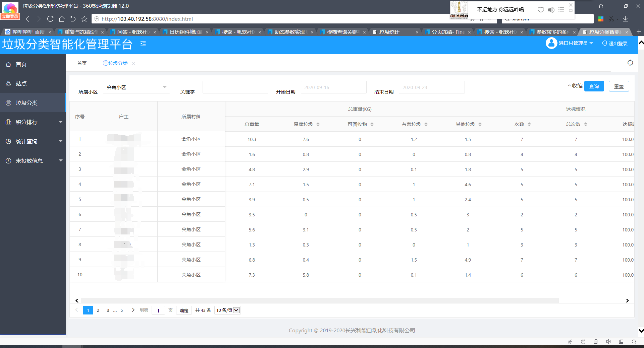Image resolution: width=644 pixels, height=348 pixels.
Task: Click the music widget album thumbnail
Action: pos(459,10)
